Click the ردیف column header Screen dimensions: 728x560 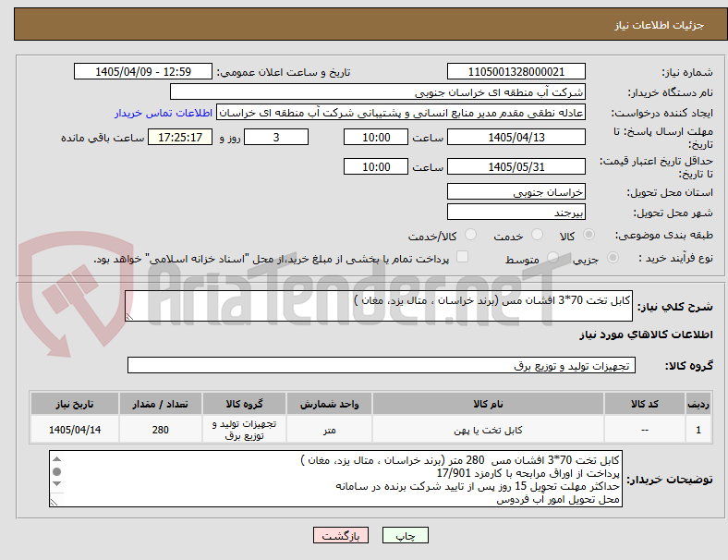[698, 404]
